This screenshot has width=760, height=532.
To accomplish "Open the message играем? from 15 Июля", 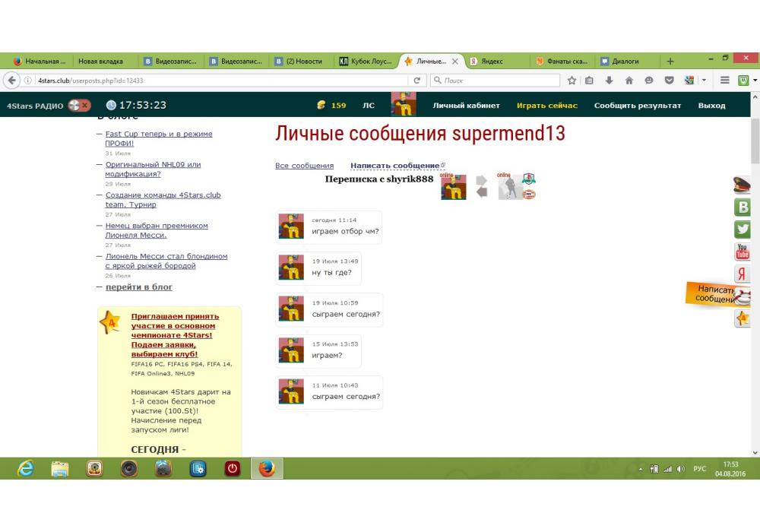I will [x=318, y=351].
